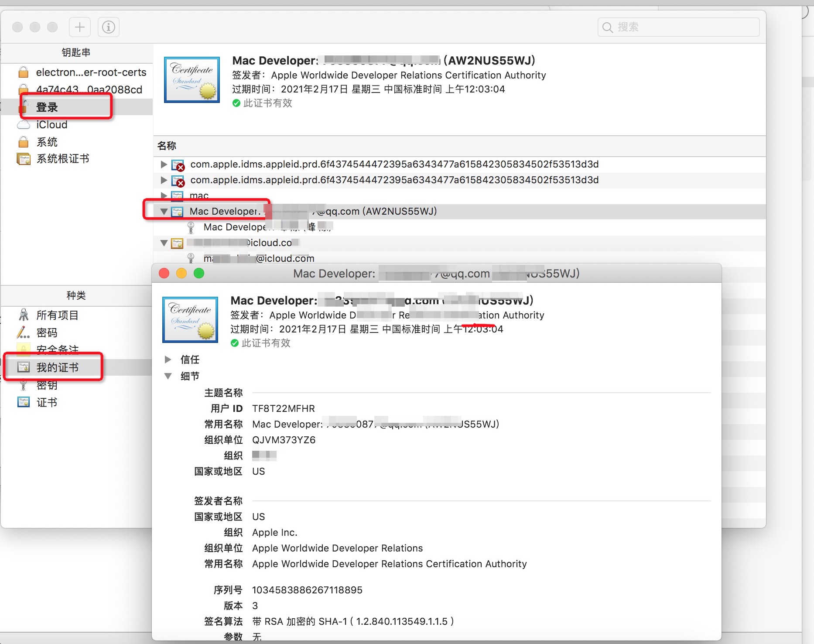Click the plus add-item toolbar button
The height and width of the screenshot is (644, 814).
tap(80, 27)
